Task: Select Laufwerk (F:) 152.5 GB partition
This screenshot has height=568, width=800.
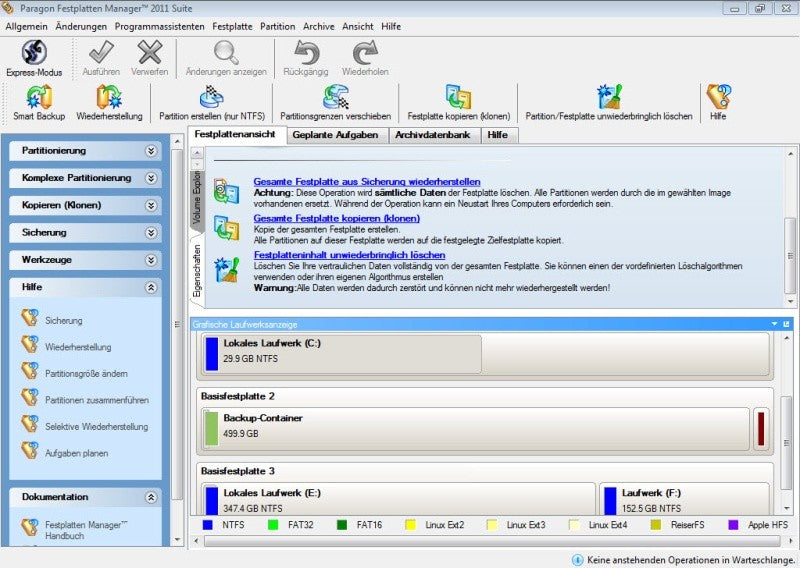Action: (x=685, y=499)
